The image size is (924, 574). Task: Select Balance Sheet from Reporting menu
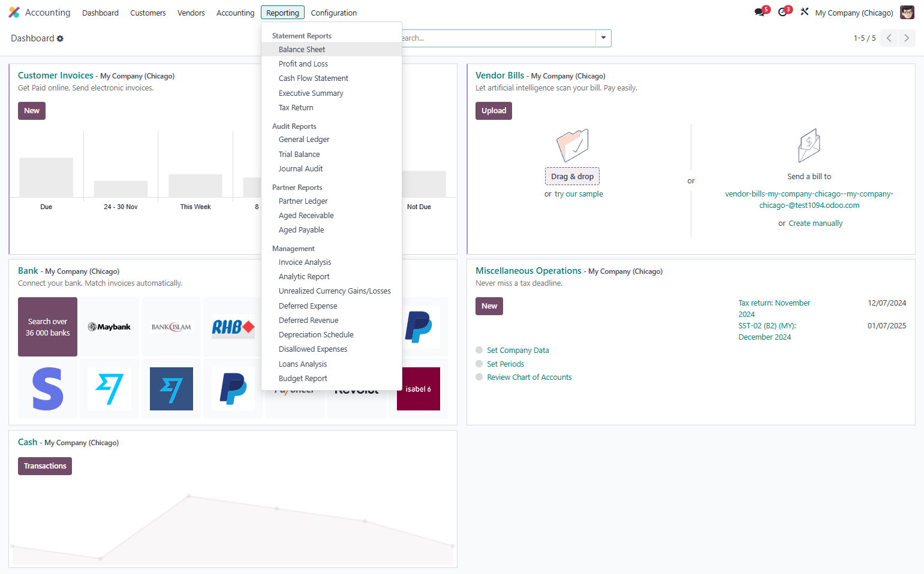click(x=332, y=49)
